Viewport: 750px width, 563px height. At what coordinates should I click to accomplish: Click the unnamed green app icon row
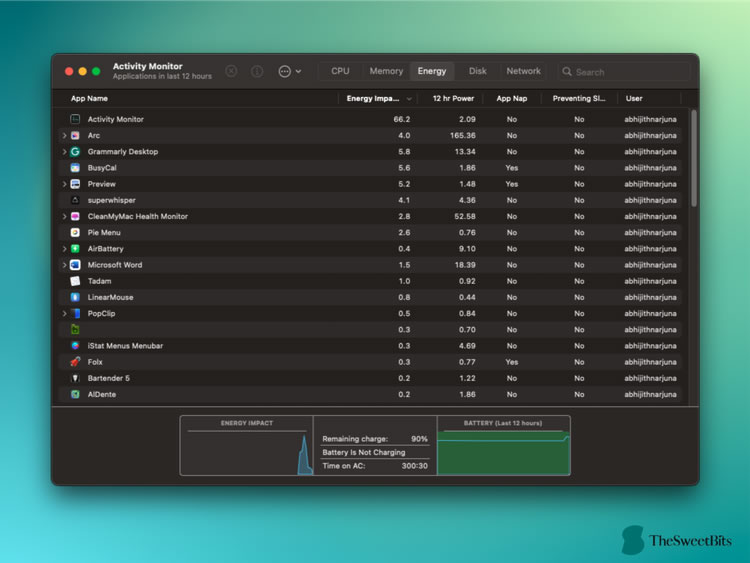pyautogui.click(x=75, y=330)
